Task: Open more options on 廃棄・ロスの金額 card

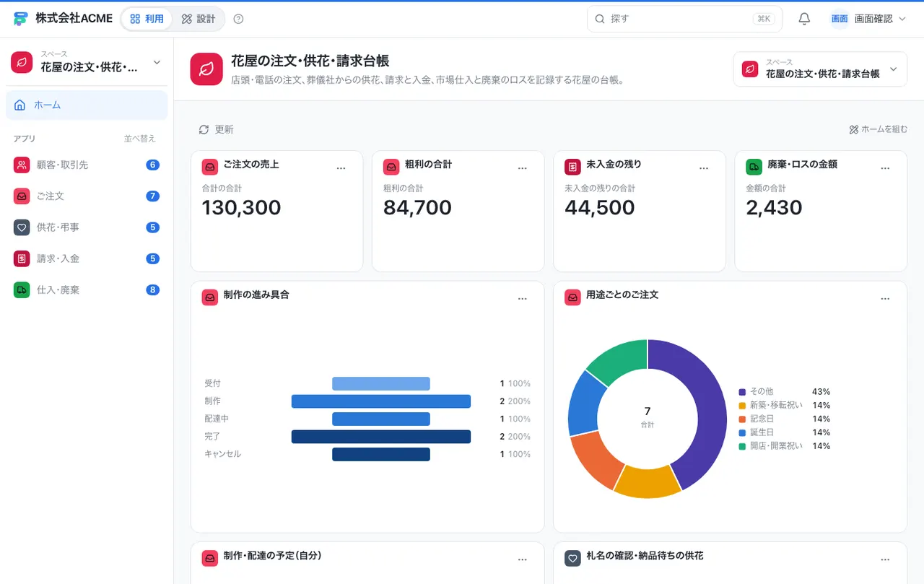Action: (885, 167)
